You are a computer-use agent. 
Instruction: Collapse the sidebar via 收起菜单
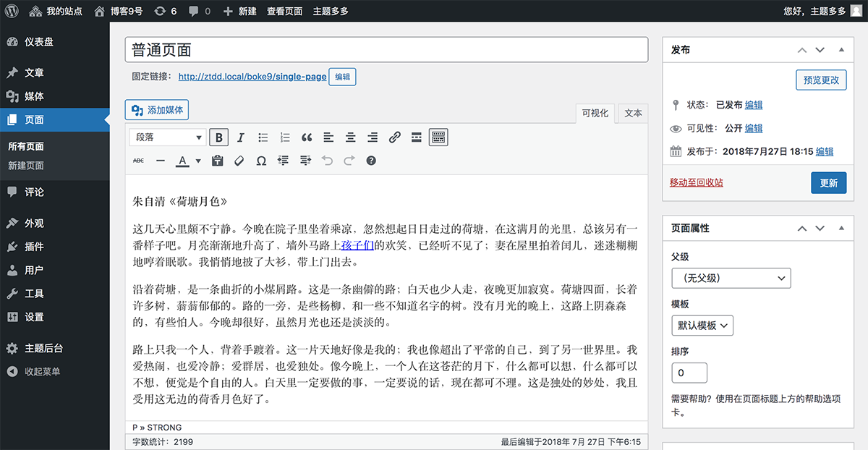pyautogui.click(x=55, y=371)
